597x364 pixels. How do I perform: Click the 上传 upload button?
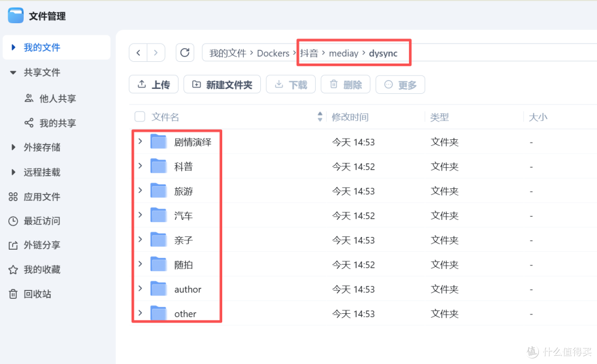click(x=154, y=85)
